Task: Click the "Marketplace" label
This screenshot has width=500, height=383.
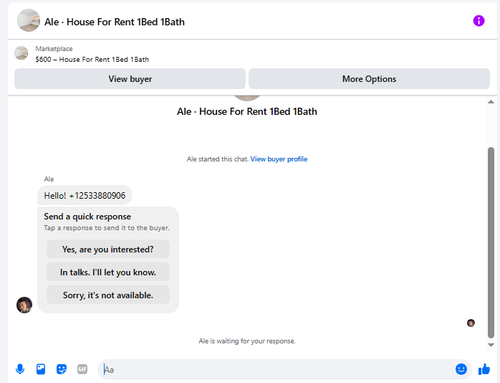Action: pos(54,49)
